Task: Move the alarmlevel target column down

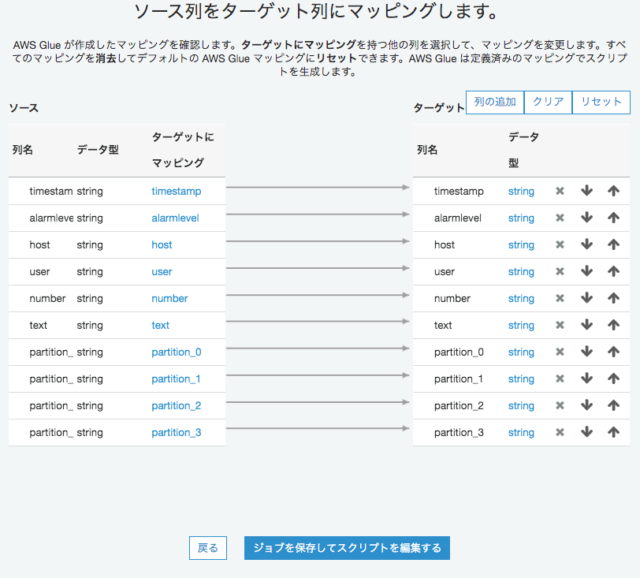Action: [x=587, y=218]
